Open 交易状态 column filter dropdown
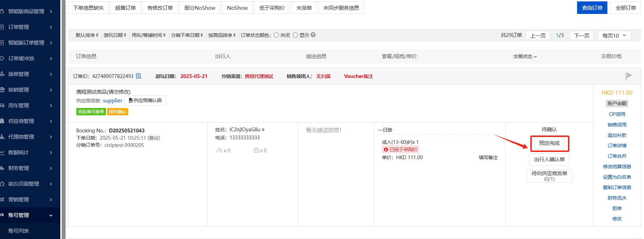The height and width of the screenshot is (239, 644). click(x=525, y=56)
